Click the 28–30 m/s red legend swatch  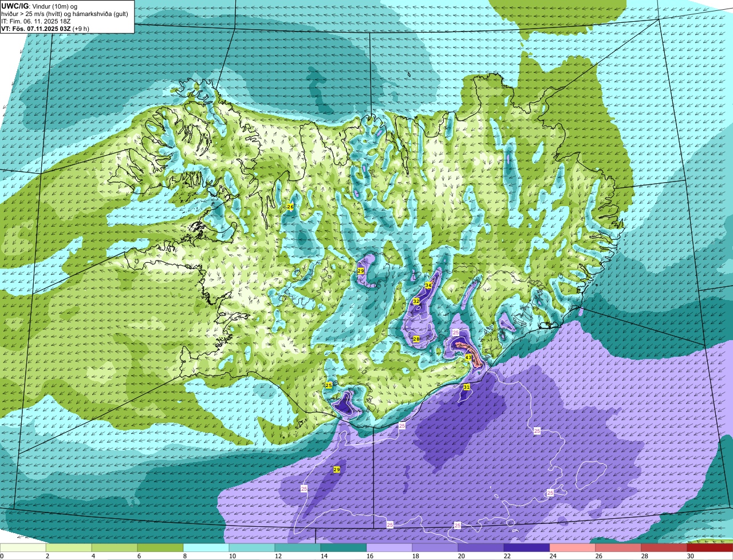click(x=664, y=548)
